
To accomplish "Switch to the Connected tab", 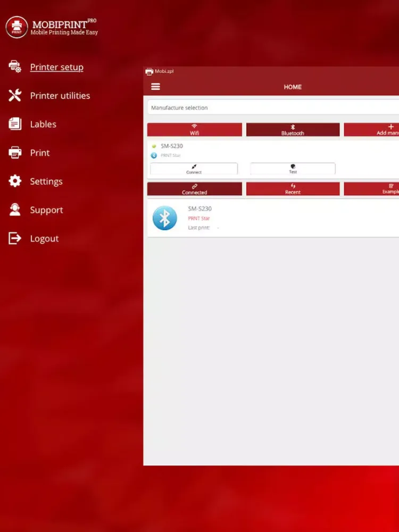I will [194, 189].
